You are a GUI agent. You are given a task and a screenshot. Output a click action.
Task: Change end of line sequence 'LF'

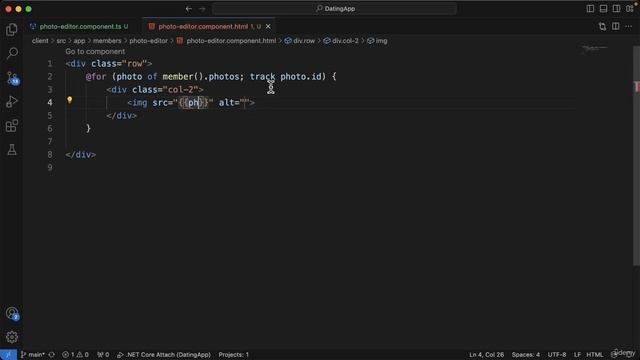point(577,355)
